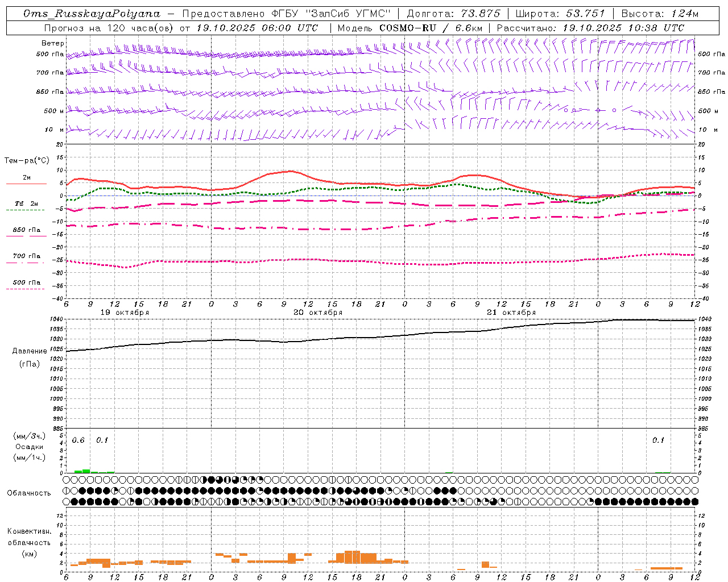Click the green precipitation bar near hour 9
The height and width of the screenshot is (582, 728).
pos(86,471)
